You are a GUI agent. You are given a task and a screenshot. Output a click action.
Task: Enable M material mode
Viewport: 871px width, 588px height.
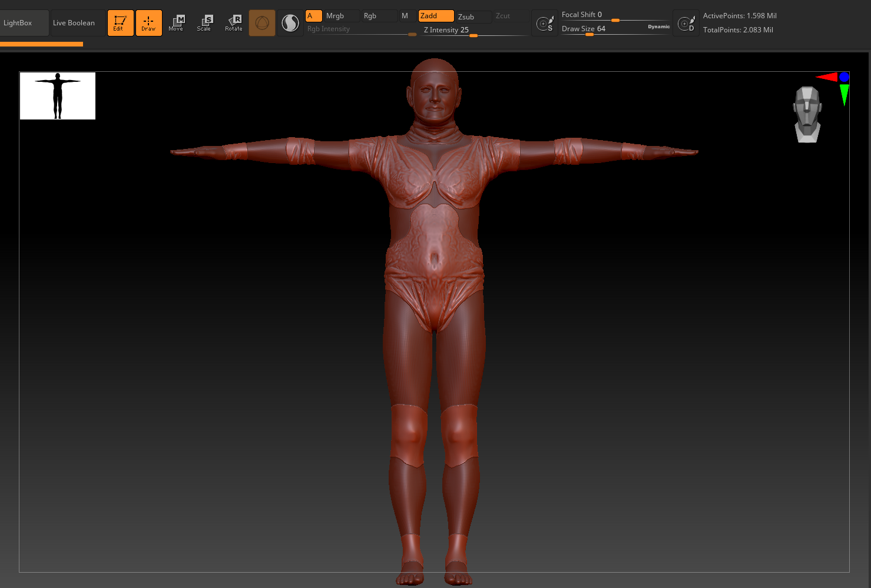[x=407, y=16]
